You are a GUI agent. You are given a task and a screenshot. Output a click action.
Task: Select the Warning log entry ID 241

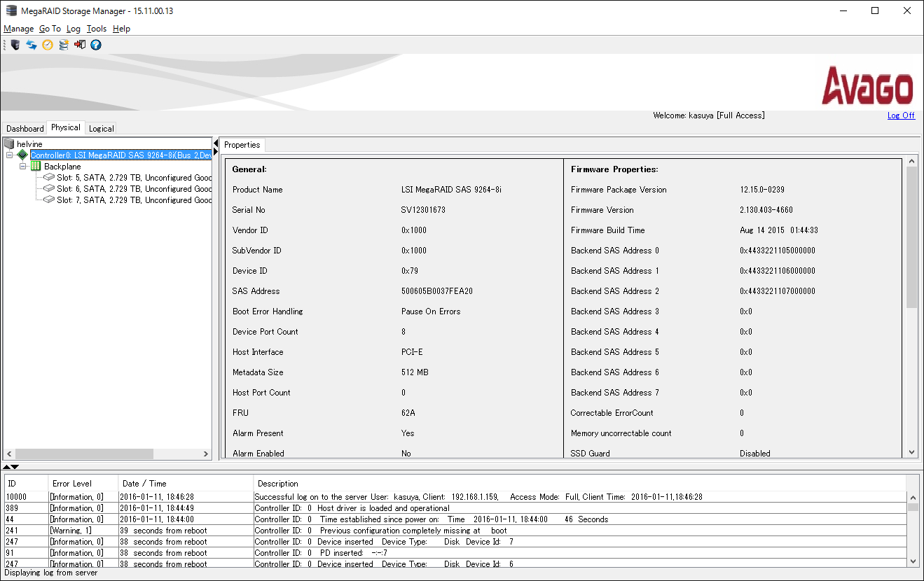coord(455,531)
